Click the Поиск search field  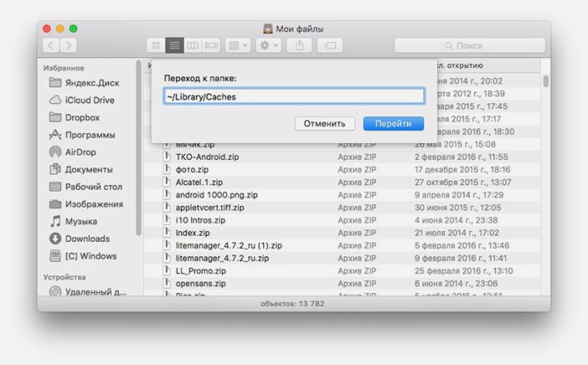pos(470,46)
